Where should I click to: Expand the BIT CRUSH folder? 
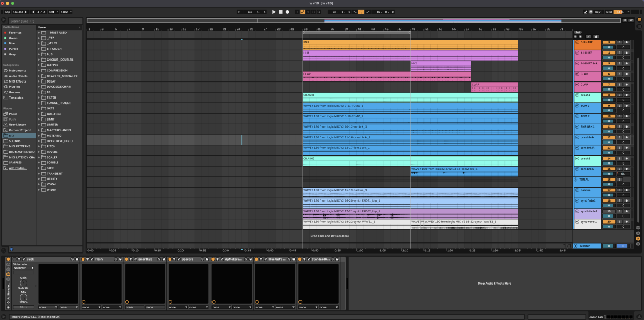pos(39,49)
